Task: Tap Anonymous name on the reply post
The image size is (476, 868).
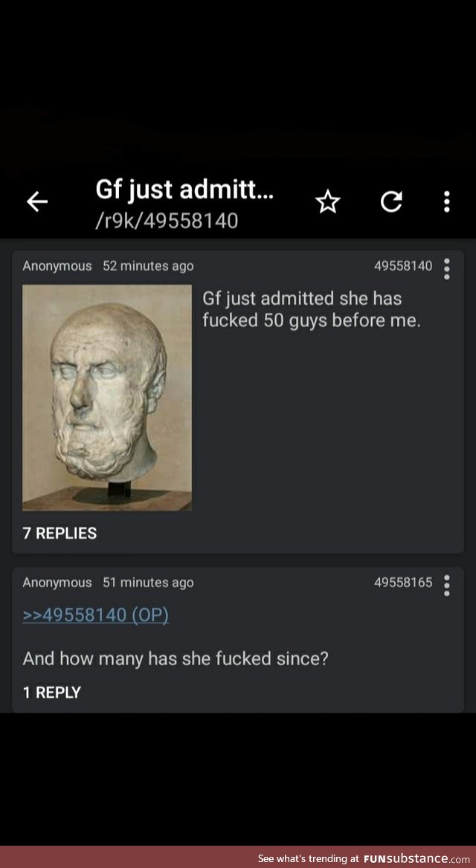Action: tap(57, 583)
